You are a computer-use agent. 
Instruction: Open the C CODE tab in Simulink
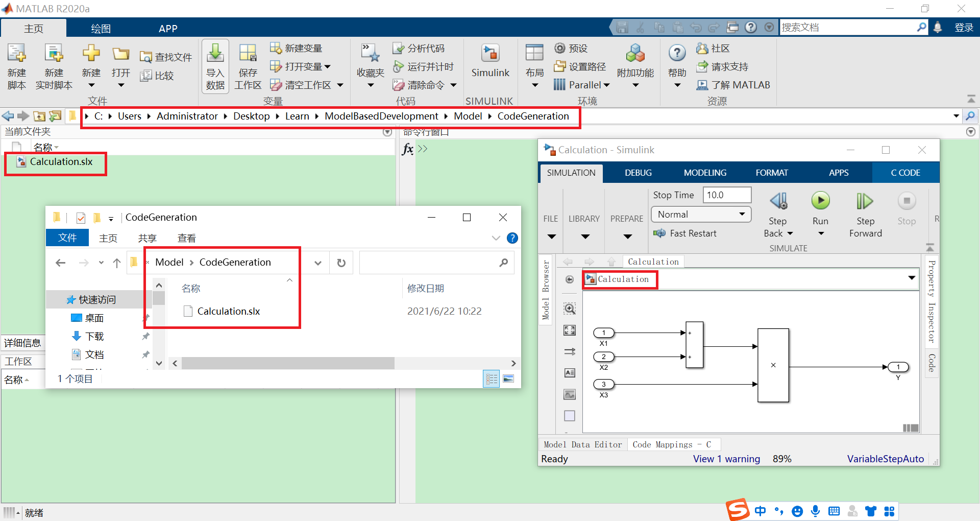pyautogui.click(x=905, y=173)
